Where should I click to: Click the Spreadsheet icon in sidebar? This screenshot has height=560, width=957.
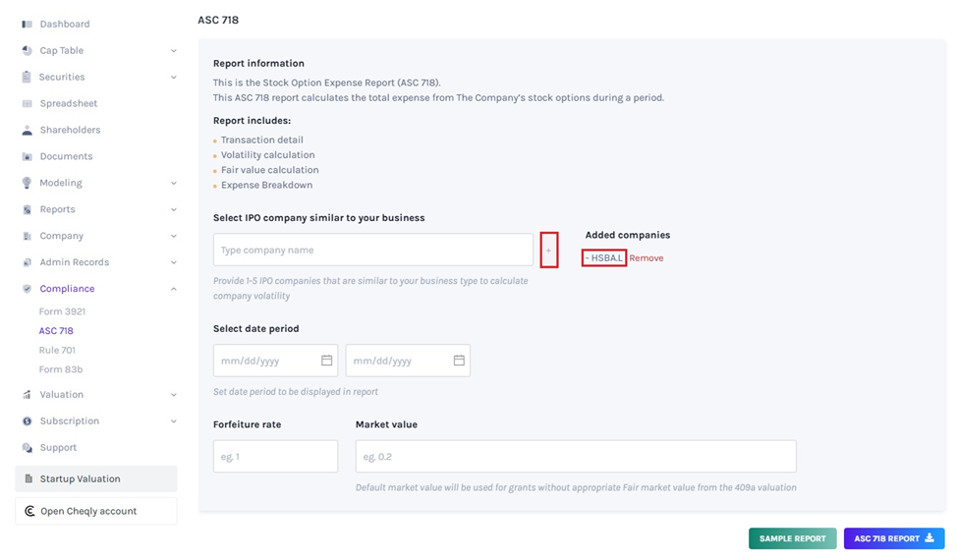(28, 103)
